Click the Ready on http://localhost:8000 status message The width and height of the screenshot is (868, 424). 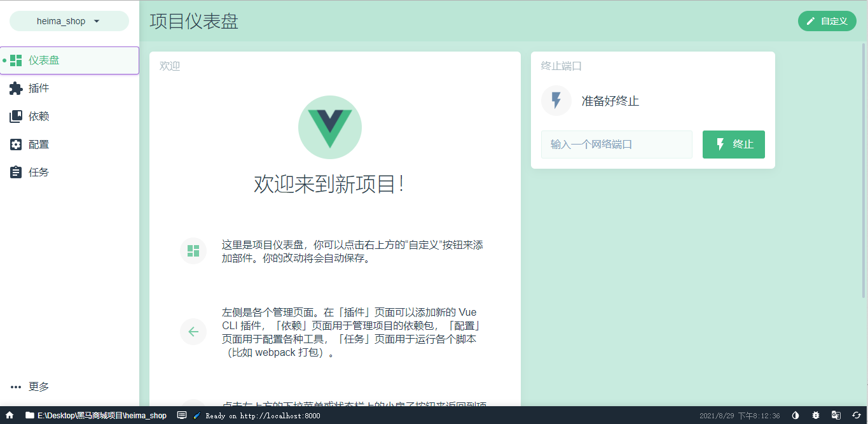(x=263, y=416)
